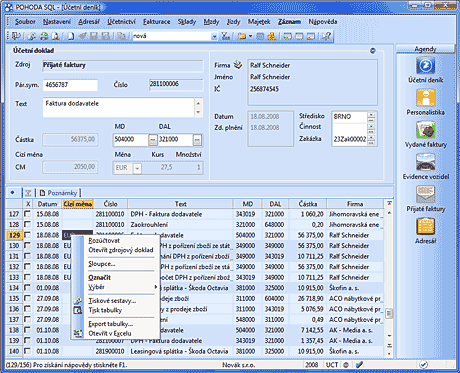The height and width of the screenshot is (373, 460).
Task: Click the blue checkmark status bar icon
Action: tap(359, 365)
